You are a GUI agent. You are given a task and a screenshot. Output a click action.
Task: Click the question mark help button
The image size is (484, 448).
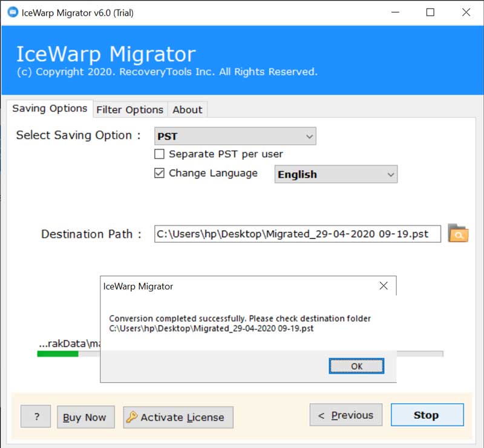click(x=36, y=417)
